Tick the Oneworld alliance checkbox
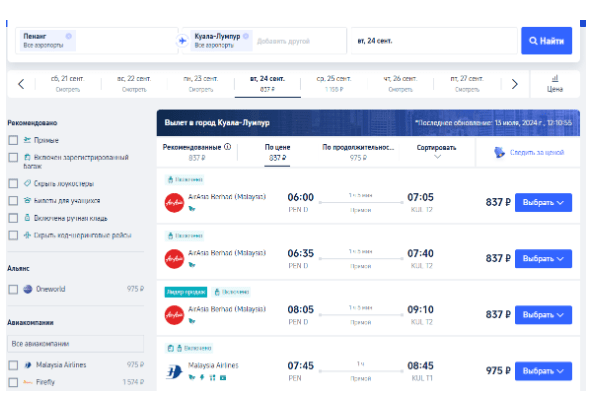The height and width of the screenshot is (396, 597). tap(13, 289)
